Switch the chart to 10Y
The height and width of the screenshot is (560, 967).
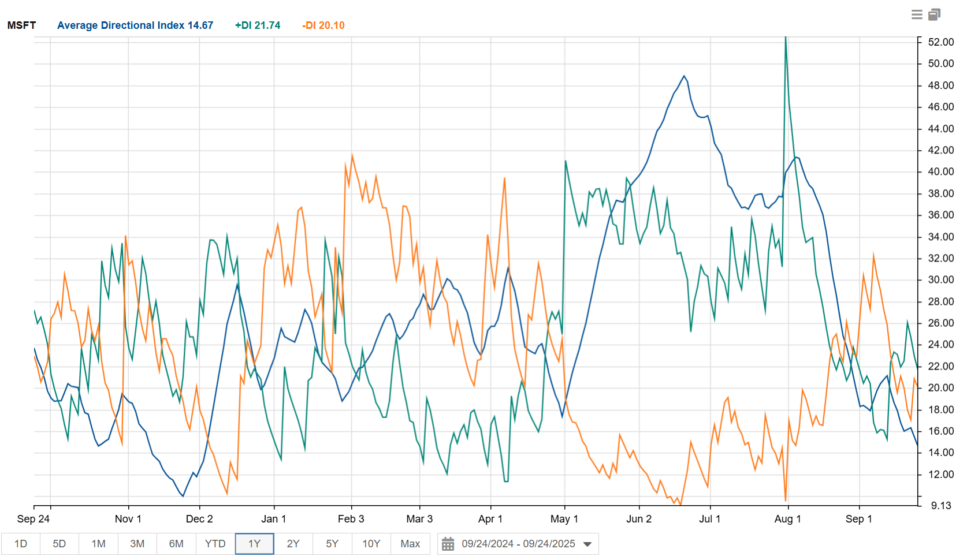371,544
